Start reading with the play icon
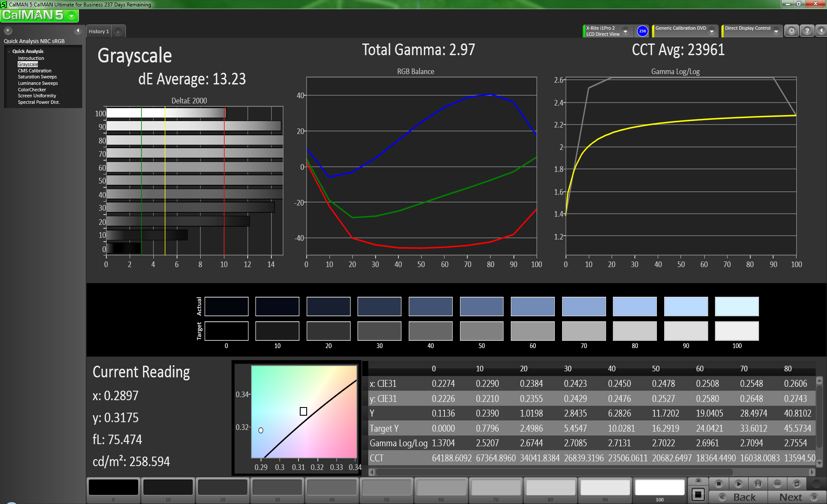The width and height of the screenshot is (827, 504). (x=738, y=483)
